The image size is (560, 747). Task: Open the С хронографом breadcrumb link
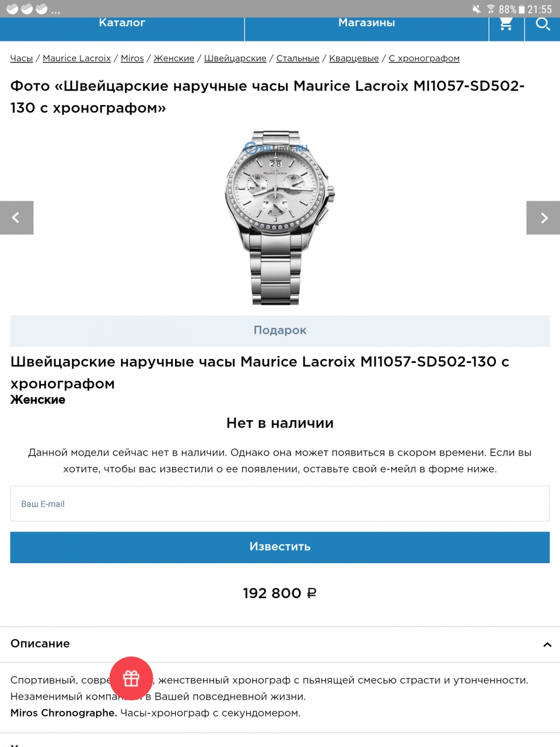click(424, 58)
